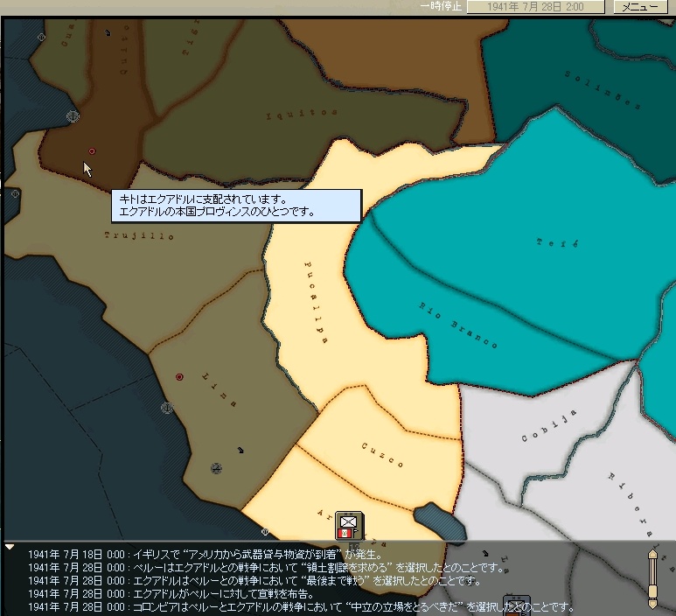676x616 pixels.
Task: Click the anchor port icon on Quito's coast
Action: [73, 116]
